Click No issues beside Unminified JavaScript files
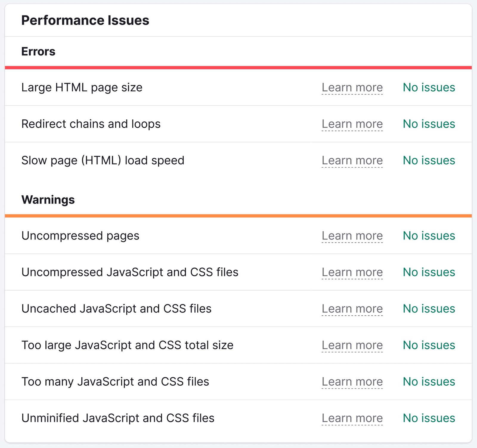Image resolution: width=477 pixels, height=448 pixels. point(428,418)
